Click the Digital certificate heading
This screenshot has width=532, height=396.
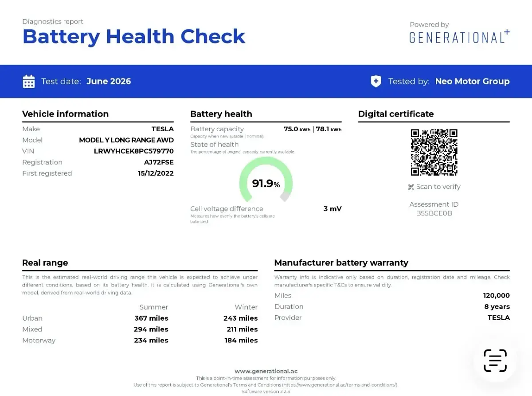(396, 114)
